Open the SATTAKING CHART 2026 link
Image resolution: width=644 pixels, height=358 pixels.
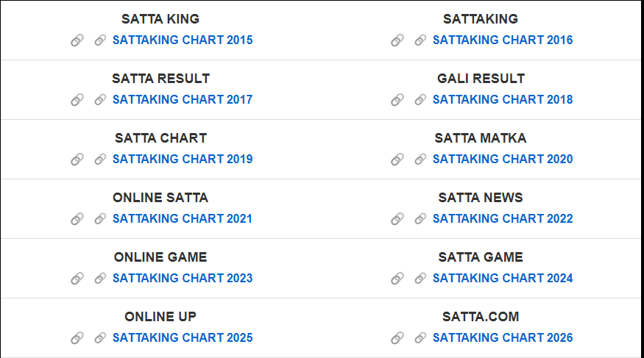502,337
